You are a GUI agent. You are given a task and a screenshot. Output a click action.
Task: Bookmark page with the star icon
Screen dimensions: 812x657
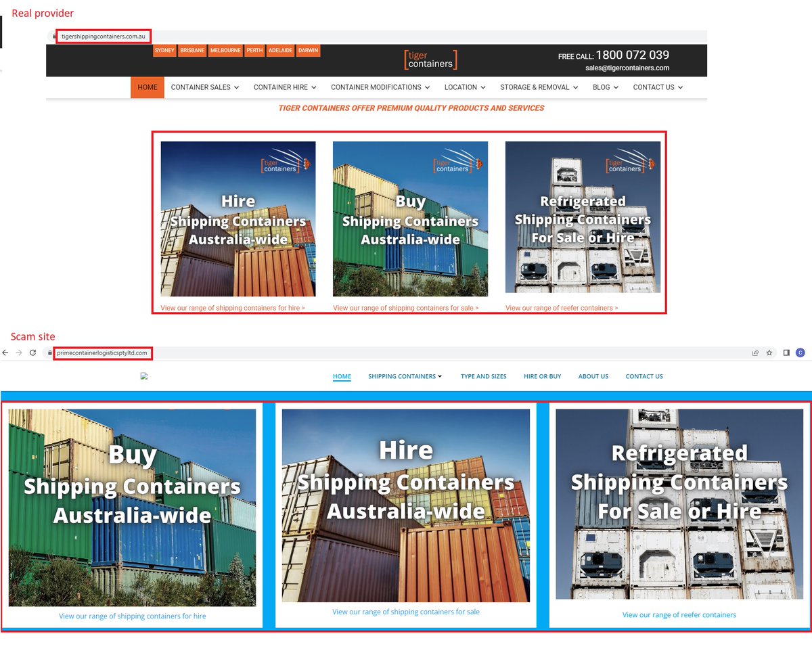tap(769, 353)
